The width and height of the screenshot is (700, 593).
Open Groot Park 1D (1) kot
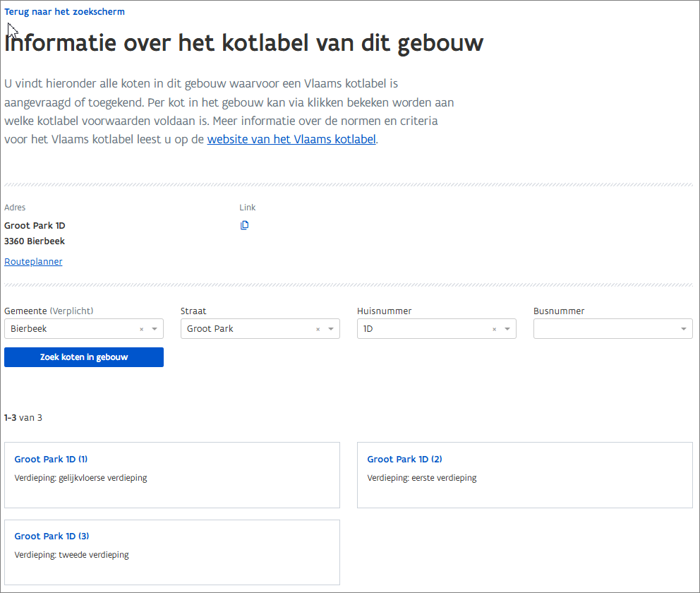tap(51, 460)
